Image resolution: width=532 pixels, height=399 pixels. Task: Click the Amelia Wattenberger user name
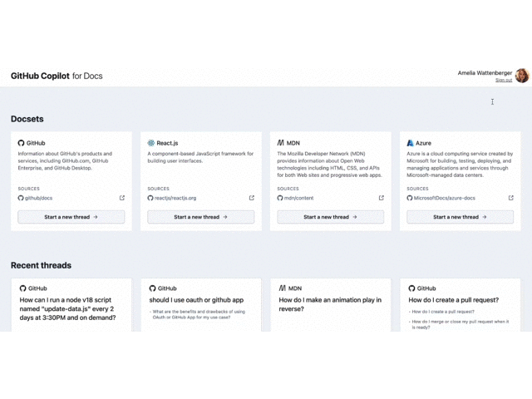tap(485, 72)
